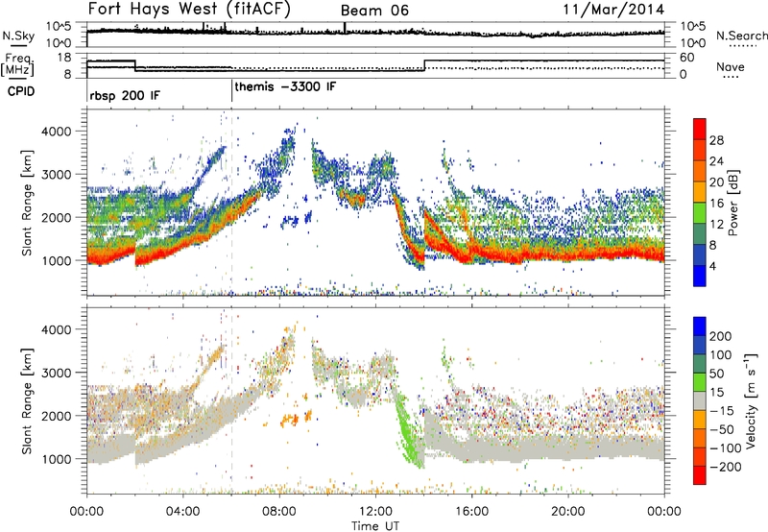
Task: Click the "Nave" legend label
Action: (731, 67)
